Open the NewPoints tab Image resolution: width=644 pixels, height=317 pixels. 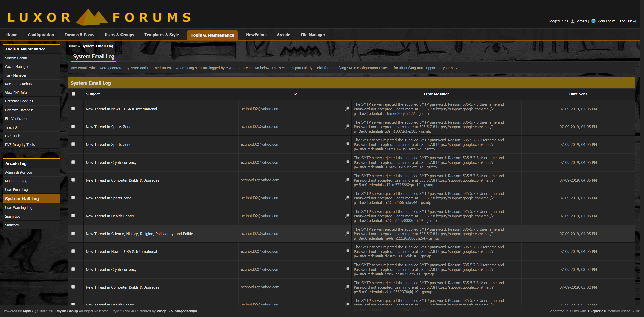coord(256,35)
